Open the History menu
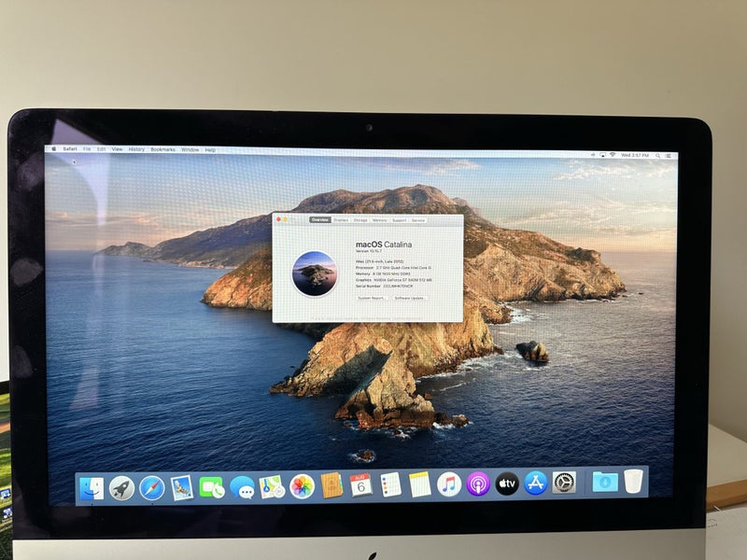The height and width of the screenshot is (560, 747). point(136,149)
